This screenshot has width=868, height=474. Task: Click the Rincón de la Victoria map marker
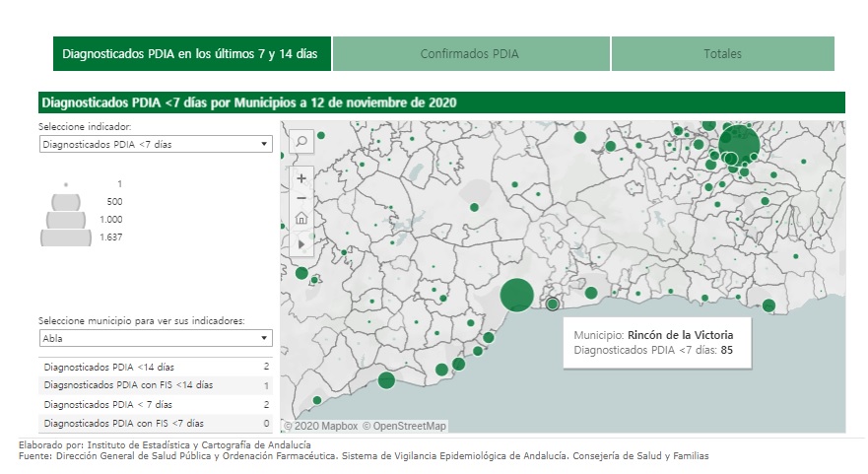(x=552, y=304)
